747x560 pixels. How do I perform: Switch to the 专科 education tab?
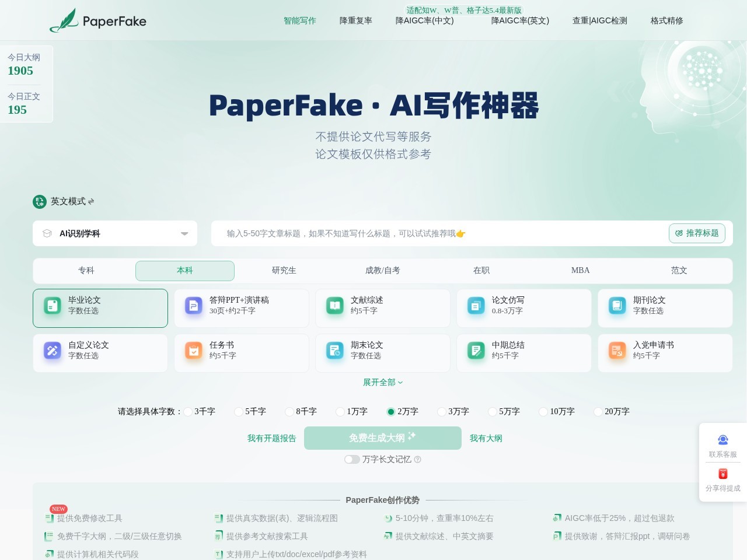pyautogui.click(x=86, y=271)
